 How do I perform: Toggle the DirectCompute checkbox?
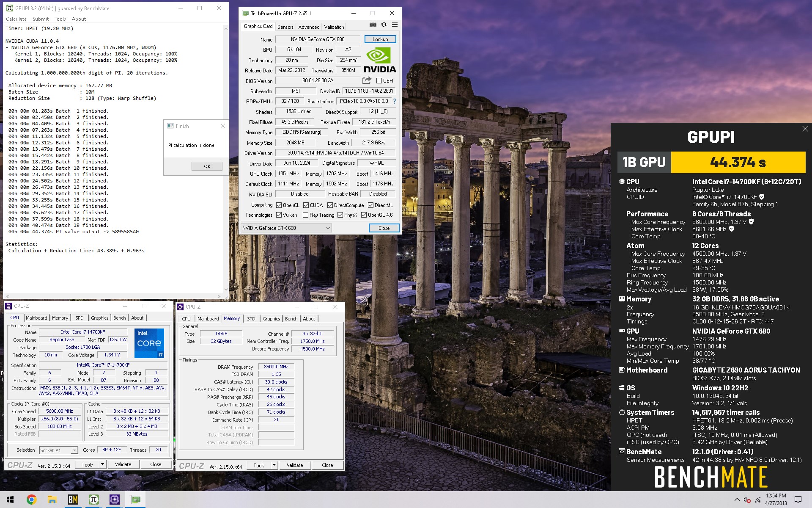[x=330, y=205]
